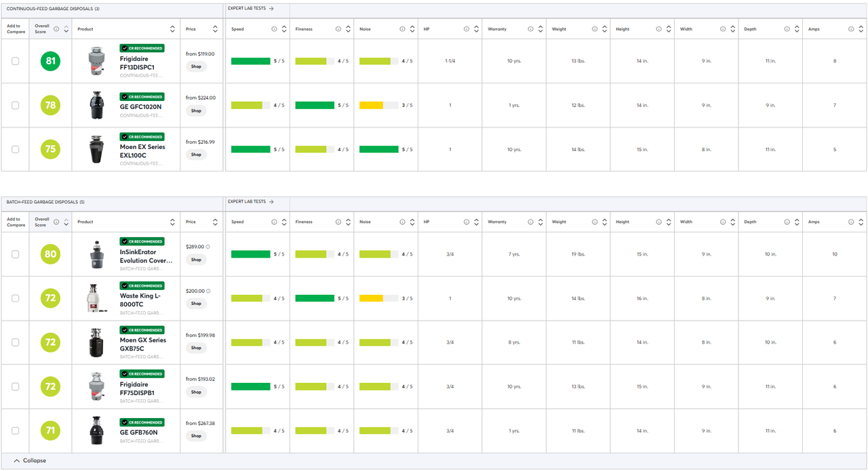Sort batch-feed table by Warranty arrows

point(540,222)
